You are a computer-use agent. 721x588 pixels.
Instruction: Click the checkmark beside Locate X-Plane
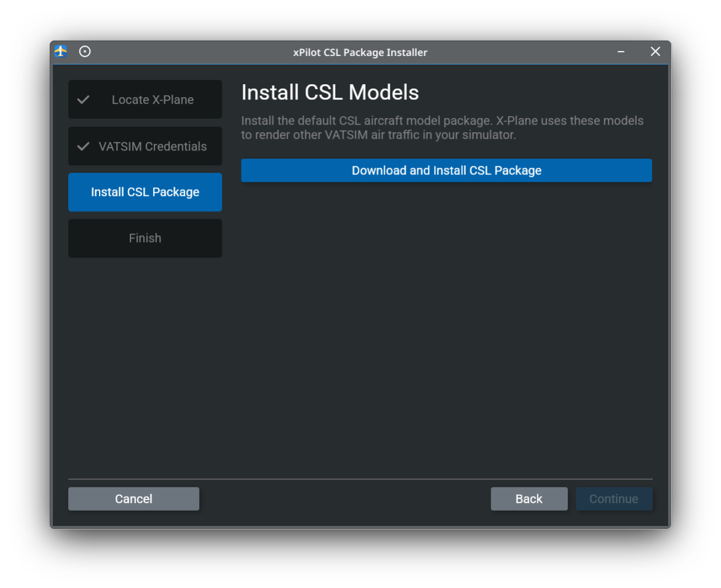[83, 99]
